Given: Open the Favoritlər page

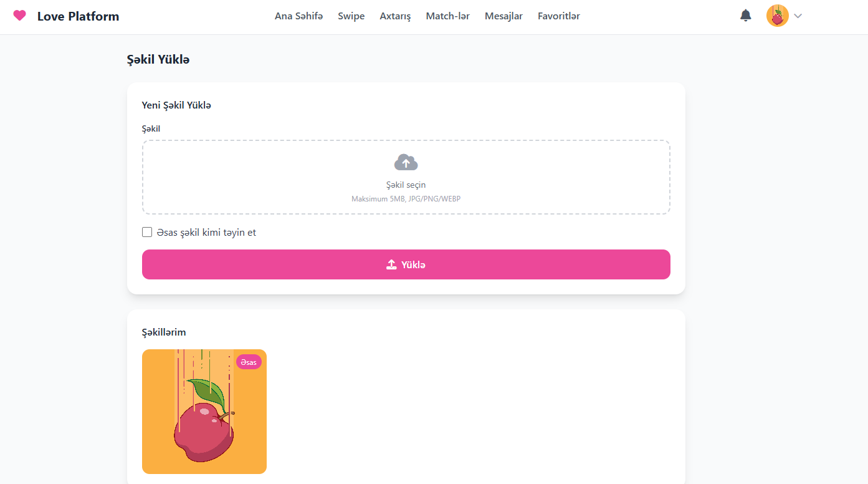Looking at the screenshot, I should click(x=559, y=16).
